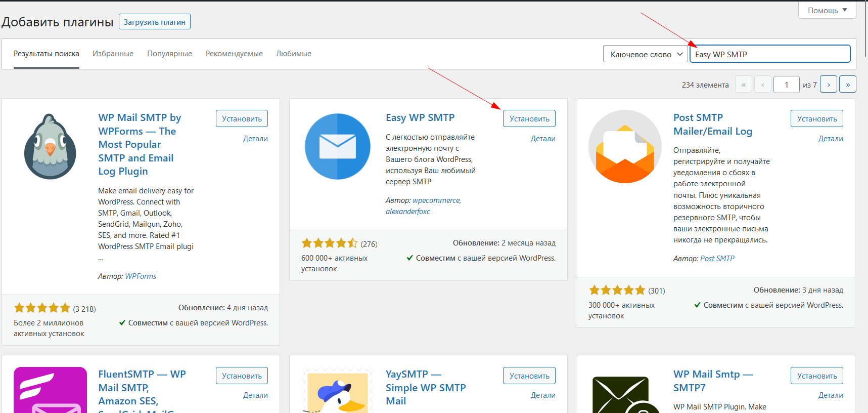This screenshot has height=413, width=868.
Task: Jump to last page of results
Action: click(x=847, y=85)
